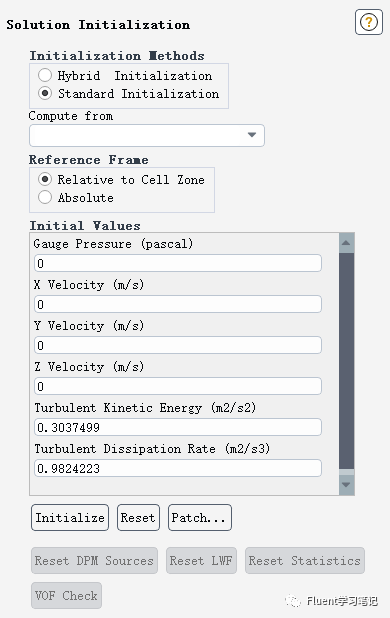This screenshot has width=390, height=618.
Task: Click the Initial Values scroll down arrow
Action: click(346, 485)
